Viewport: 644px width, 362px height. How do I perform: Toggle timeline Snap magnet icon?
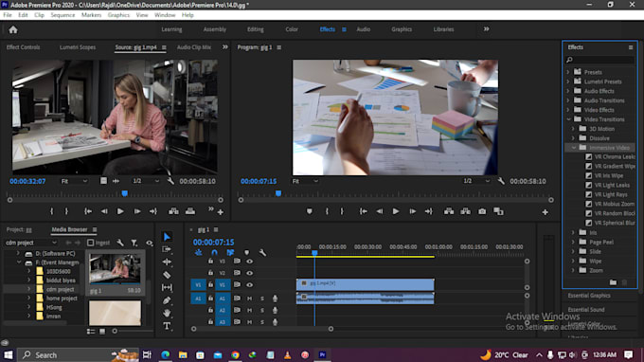coord(214,253)
